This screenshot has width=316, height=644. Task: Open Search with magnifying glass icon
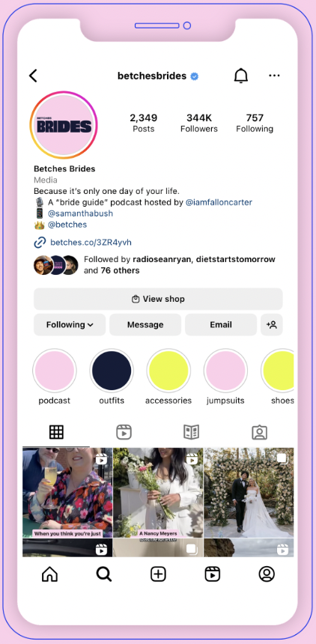[x=104, y=574]
